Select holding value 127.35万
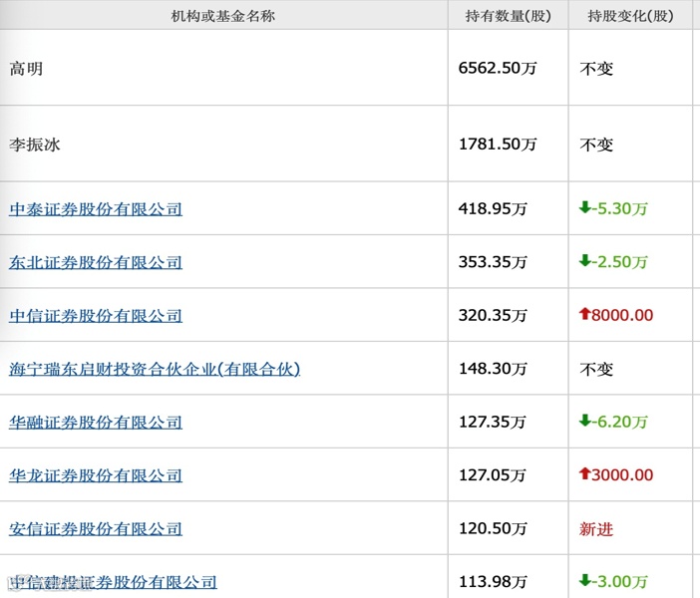 click(x=493, y=422)
